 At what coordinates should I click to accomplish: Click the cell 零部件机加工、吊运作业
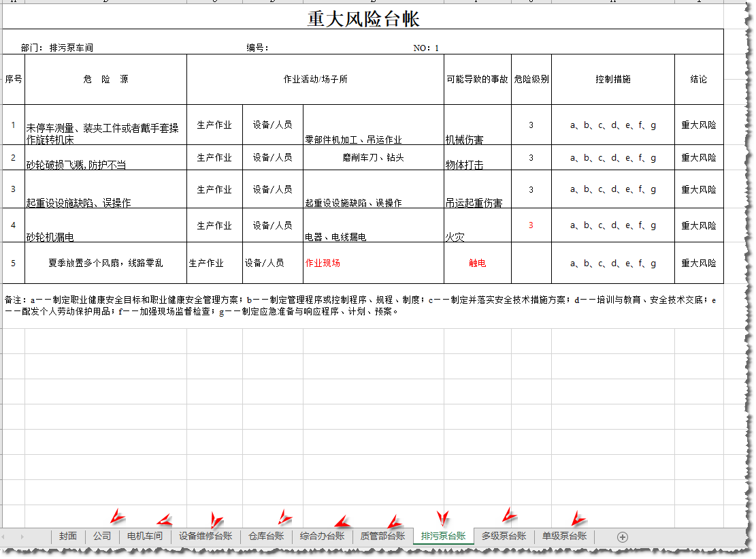click(x=374, y=125)
